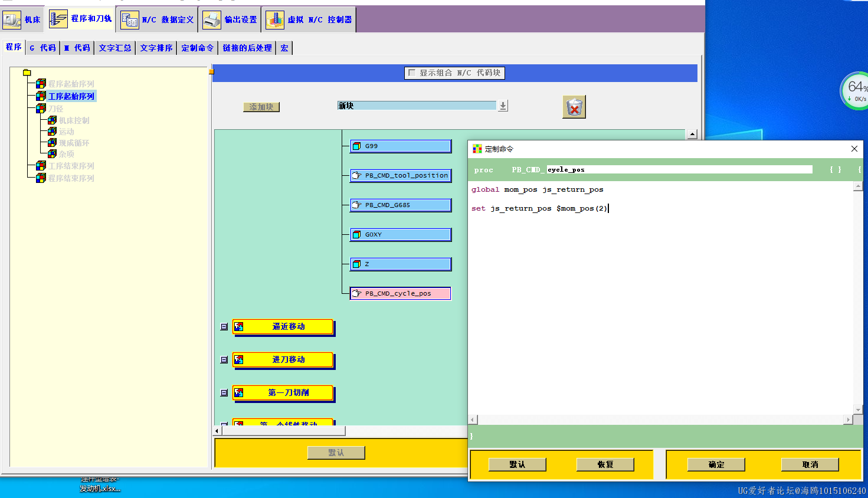
Task: Click the 刀径 node icon
Action: pos(41,109)
